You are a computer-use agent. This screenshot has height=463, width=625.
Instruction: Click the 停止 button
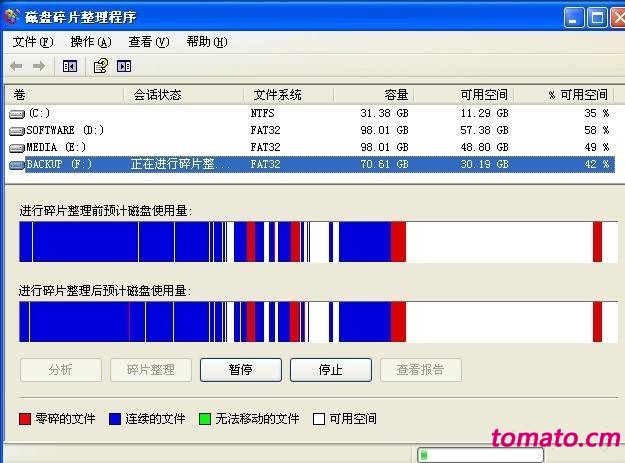coord(331,370)
